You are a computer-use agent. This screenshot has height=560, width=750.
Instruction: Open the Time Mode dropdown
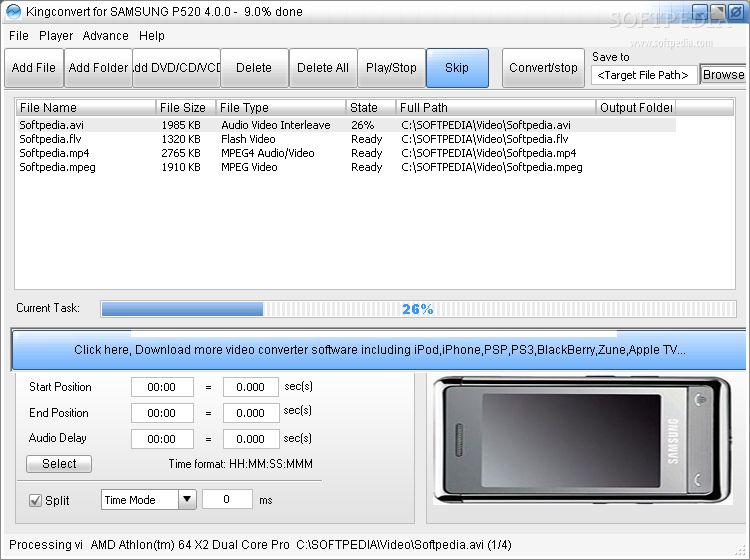tap(148, 500)
